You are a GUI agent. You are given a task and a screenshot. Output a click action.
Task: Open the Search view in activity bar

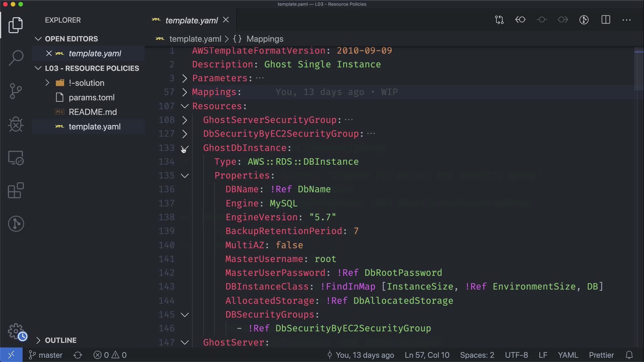tap(16, 58)
